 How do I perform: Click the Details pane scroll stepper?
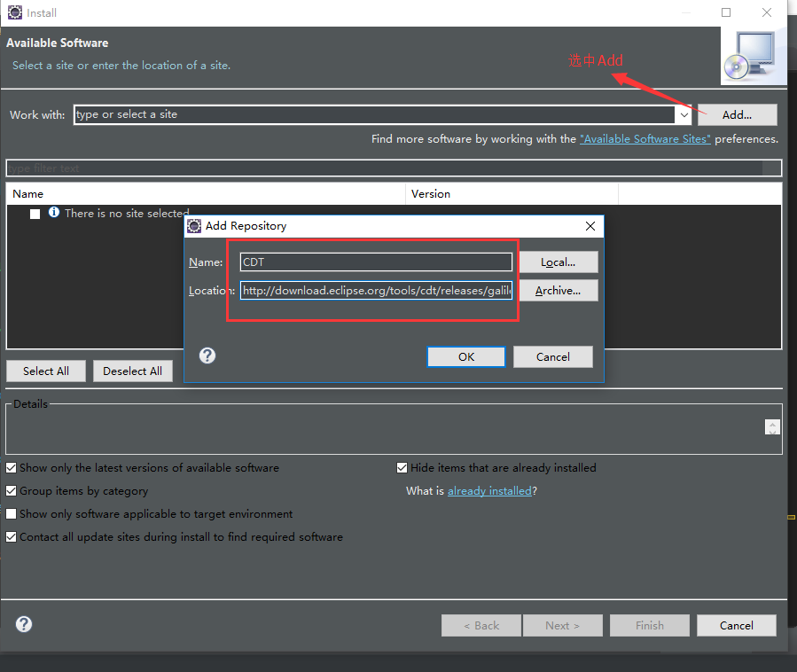coord(772,427)
